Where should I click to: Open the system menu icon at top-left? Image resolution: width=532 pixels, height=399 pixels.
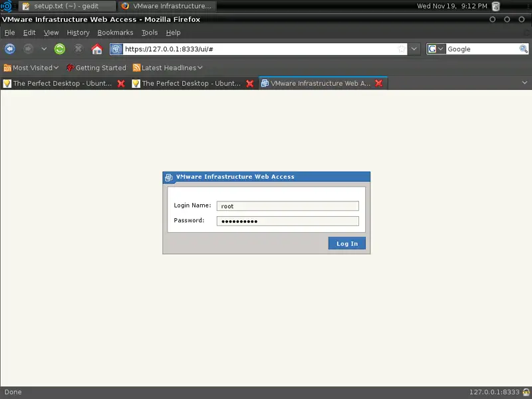(x=7, y=6)
